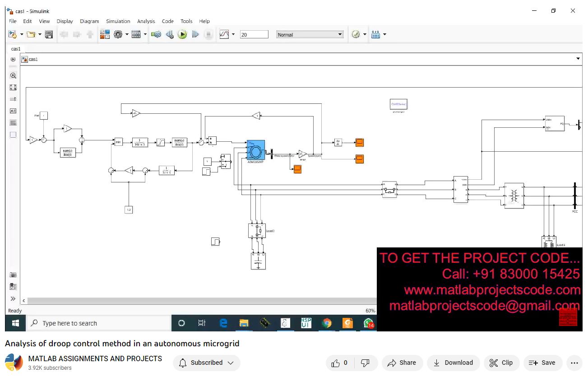Click the screenshot camera icon in palette

13,275
